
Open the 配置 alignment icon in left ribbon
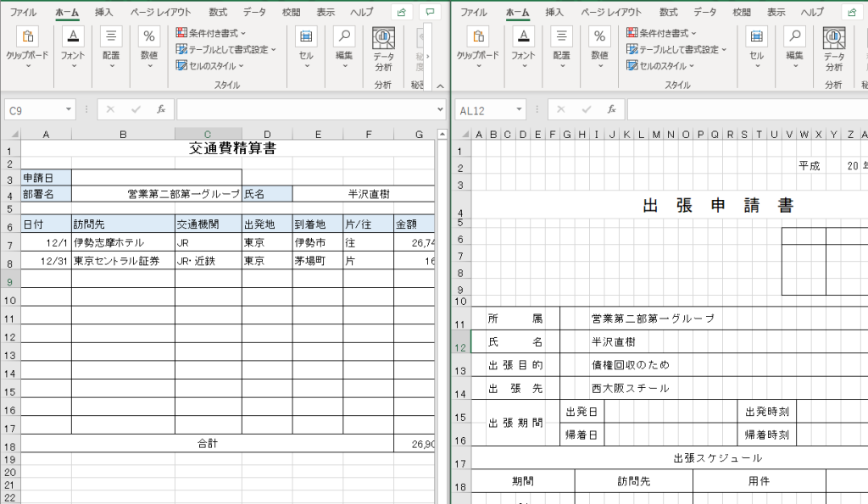pyautogui.click(x=111, y=36)
